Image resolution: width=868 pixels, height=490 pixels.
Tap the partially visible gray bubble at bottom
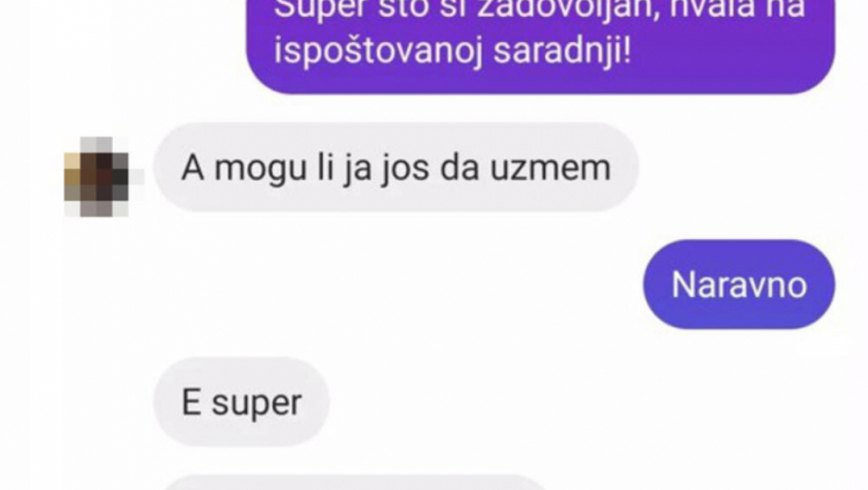click(355, 482)
